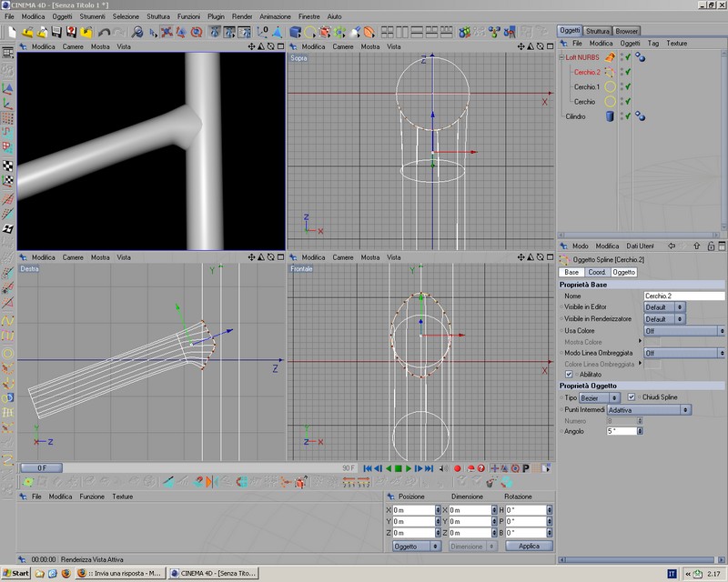Screen dimensions: 728x582
Task: Click the Cube primitive icon in toolbar
Action: pyautogui.click(x=296, y=32)
